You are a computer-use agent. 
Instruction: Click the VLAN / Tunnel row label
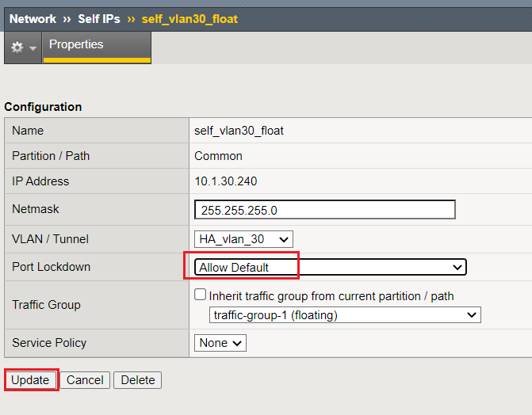50,239
